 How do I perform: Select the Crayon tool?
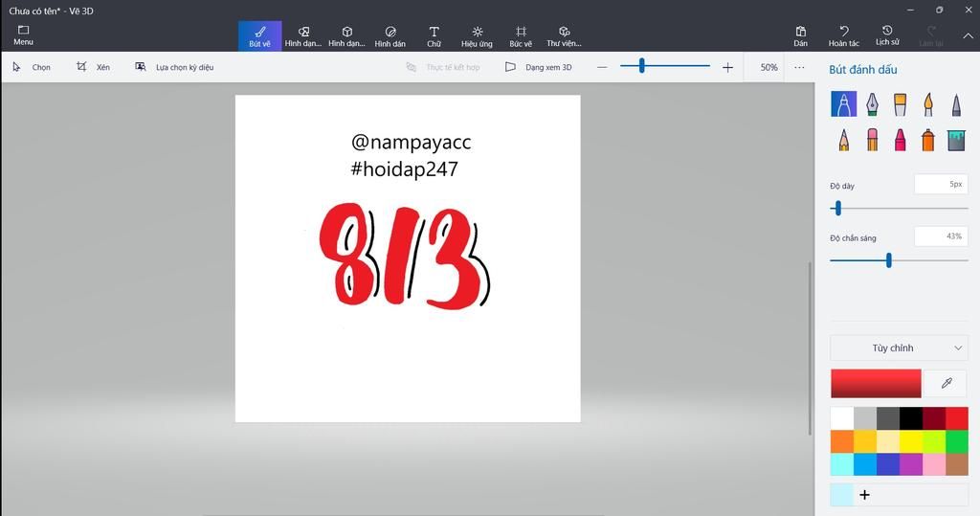click(x=900, y=140)
